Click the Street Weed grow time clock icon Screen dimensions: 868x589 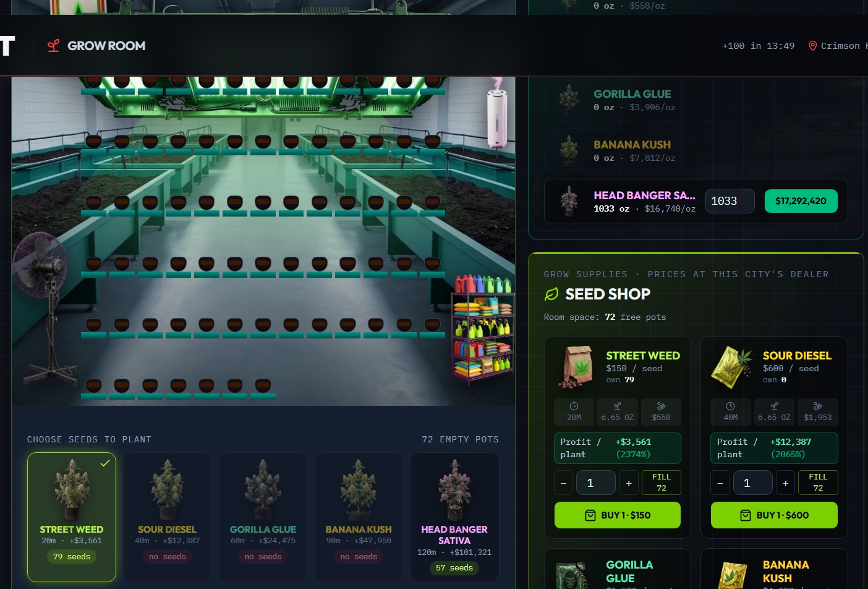pos(574,406)
